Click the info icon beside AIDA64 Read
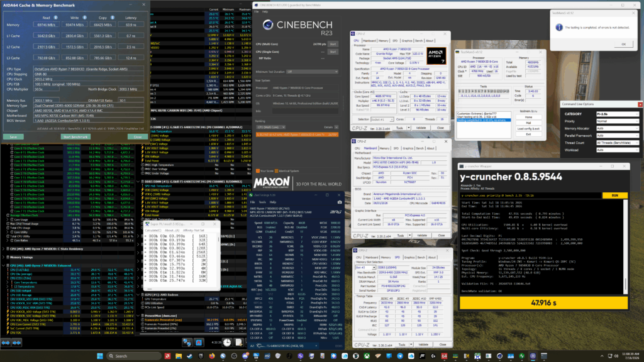Screen dimensions: 644x362 [x=56, y=18]
